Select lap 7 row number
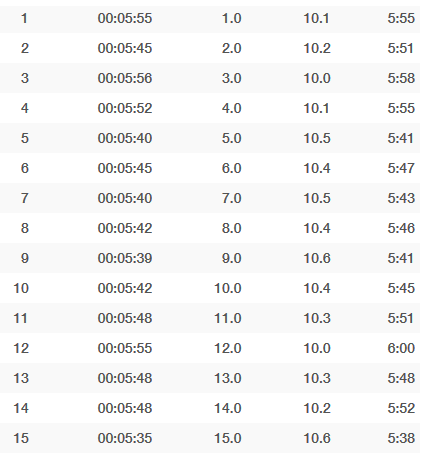Image resolution: width=434 pixels, height=460 pixels. click(25, 198)
